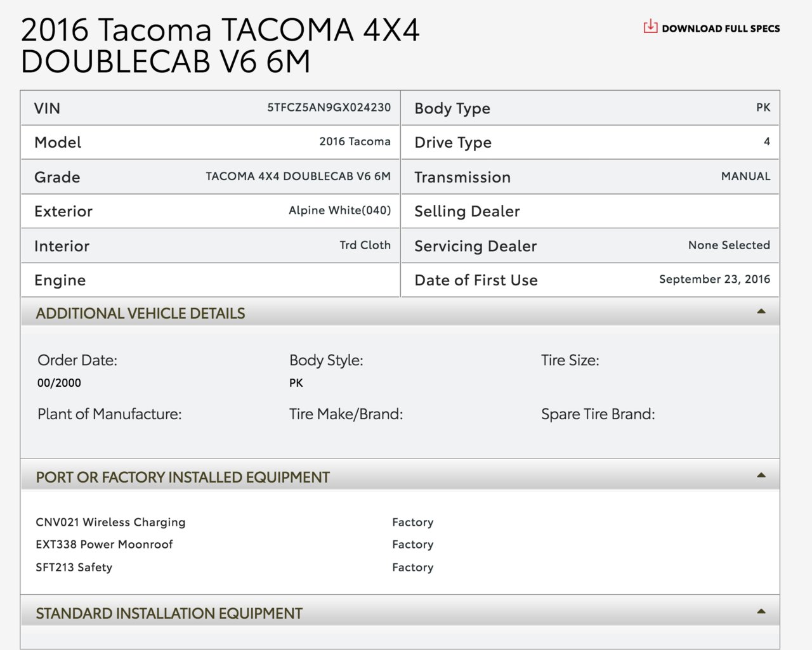The image size is (812, 650).
Task: Click the Drive Type value 4
Action: (767, 141)
